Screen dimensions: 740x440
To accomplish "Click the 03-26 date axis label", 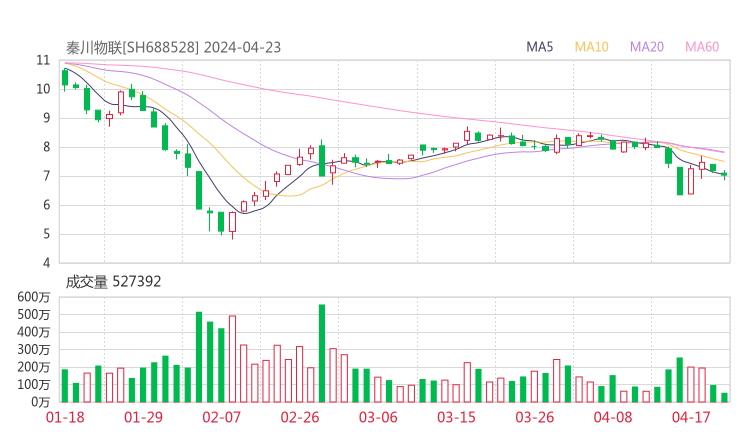I will tap(534, 417).
